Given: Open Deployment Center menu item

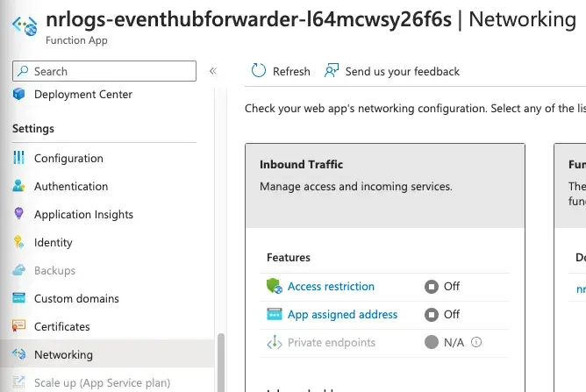Looking at the screenshot, I should coord(82,95).
